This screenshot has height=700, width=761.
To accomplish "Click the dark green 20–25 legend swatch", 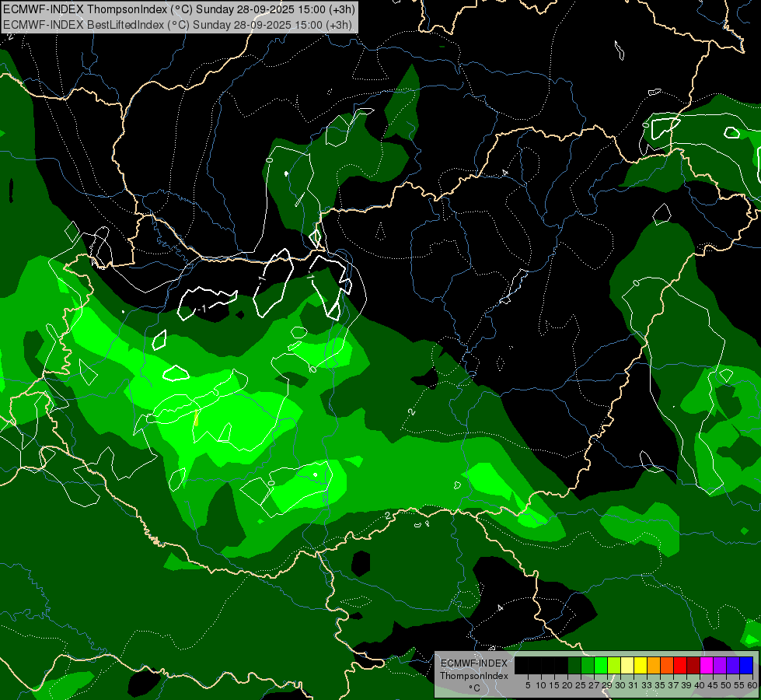I will coord(574,665).
